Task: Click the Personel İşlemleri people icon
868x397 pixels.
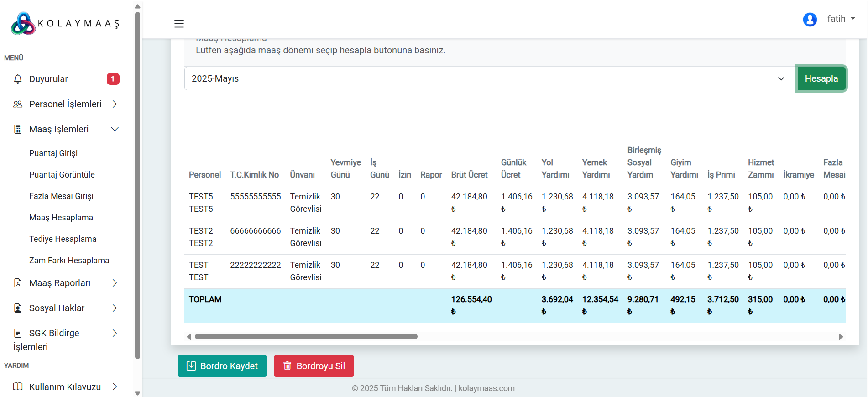Action: pyautogui.click(x=18, y=104)
